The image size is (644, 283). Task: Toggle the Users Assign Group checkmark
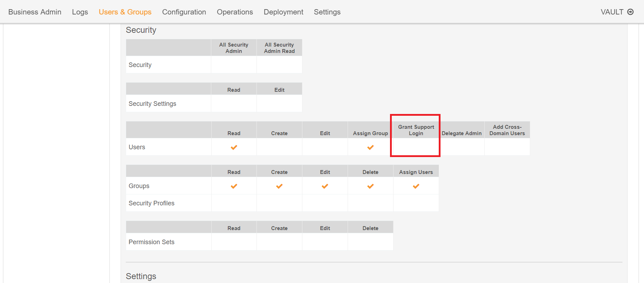point(370,147)
